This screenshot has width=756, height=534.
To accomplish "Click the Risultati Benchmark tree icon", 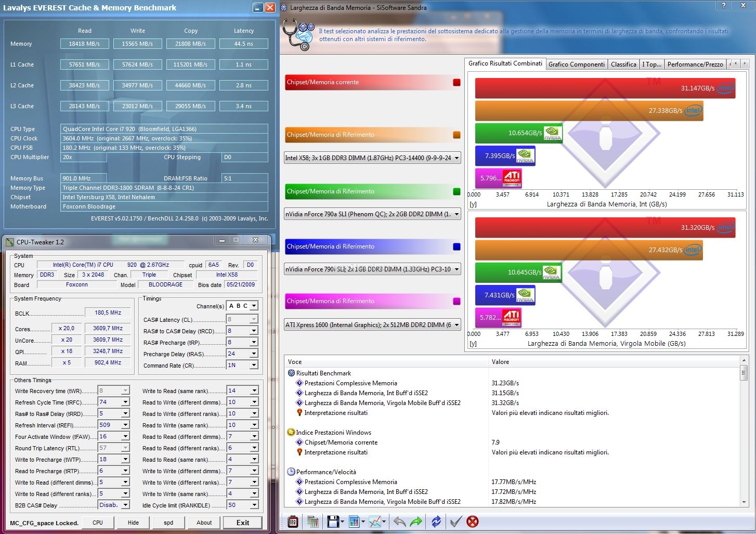I will 291,373.
